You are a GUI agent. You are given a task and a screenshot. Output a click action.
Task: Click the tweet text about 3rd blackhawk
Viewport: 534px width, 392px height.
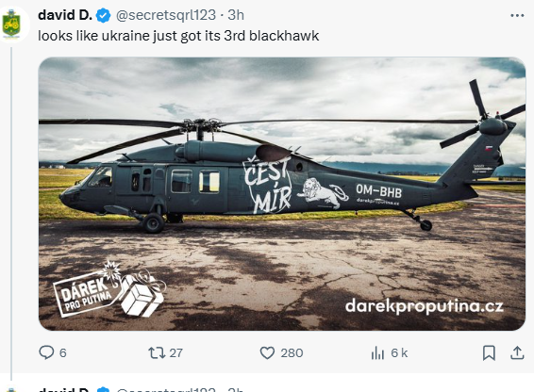(178, 36)
